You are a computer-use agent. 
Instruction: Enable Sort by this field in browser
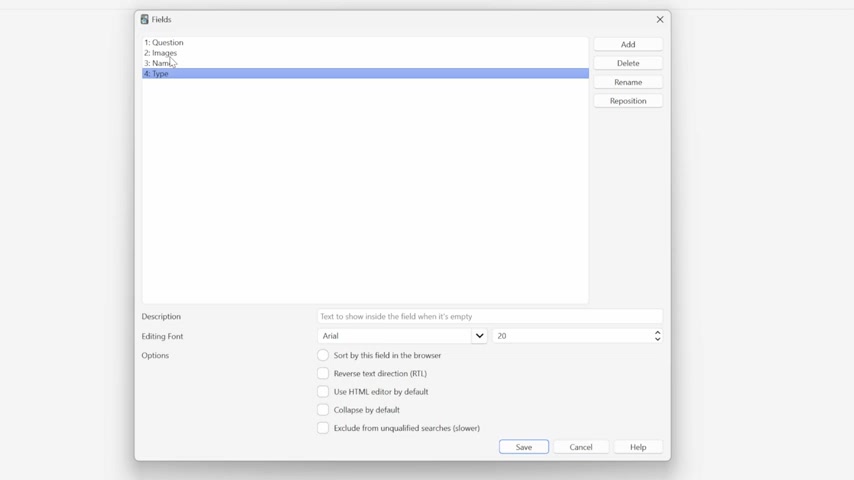coord(323,355)
